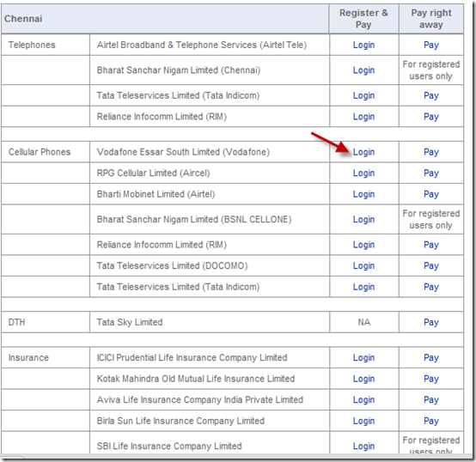Click the 'Tata Sky Limited' biller name
The image size is (476, 462).
[130, 322]
